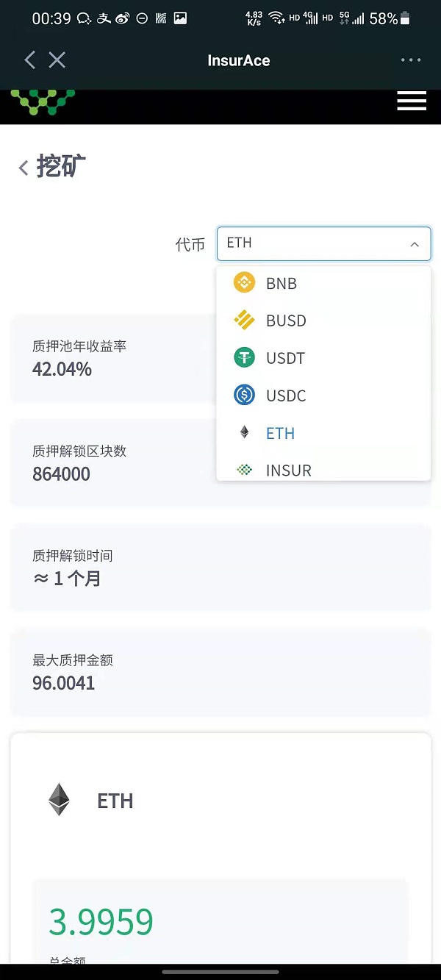Viewport: 441px width, 980px height.
Task: Tap the InsurAce logo in header
Action: [x=43, y=102]
